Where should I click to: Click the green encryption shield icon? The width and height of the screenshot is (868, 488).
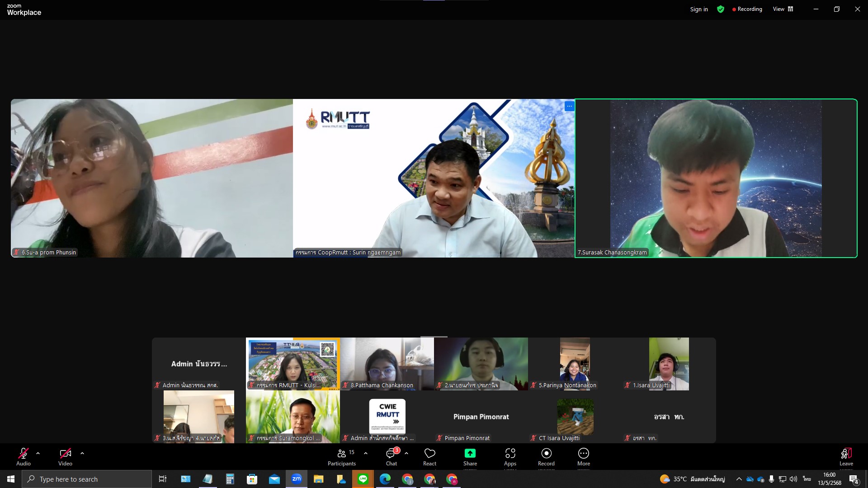721,9
